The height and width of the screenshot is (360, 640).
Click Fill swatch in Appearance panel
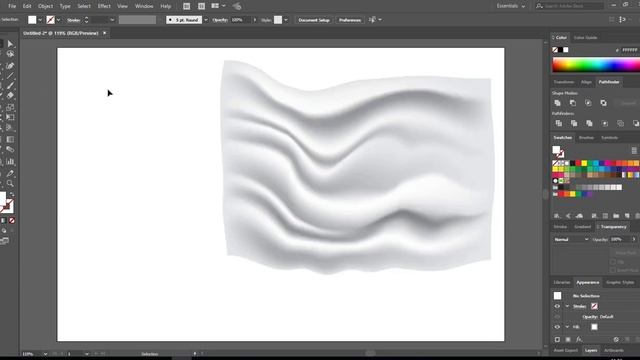(594, 327)
